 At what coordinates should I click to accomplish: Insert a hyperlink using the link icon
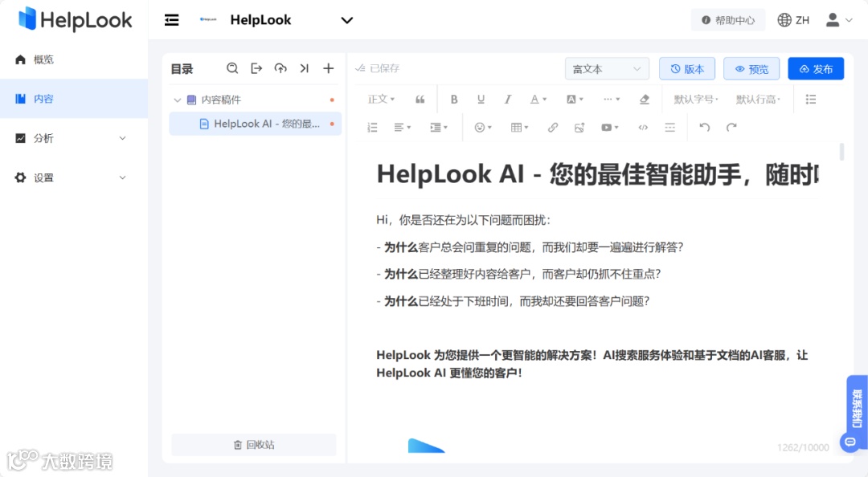click(553, 126)
